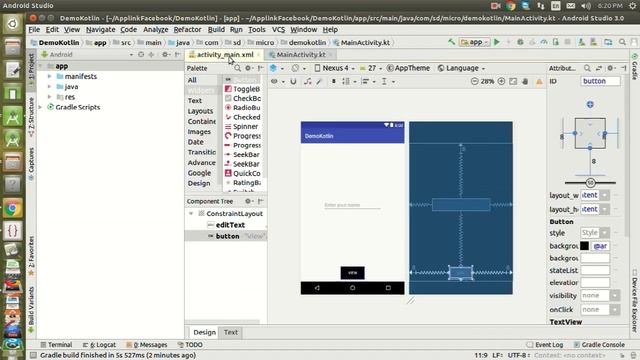
Task: Zoom in the design with plus icon
Action: point(501,81)
